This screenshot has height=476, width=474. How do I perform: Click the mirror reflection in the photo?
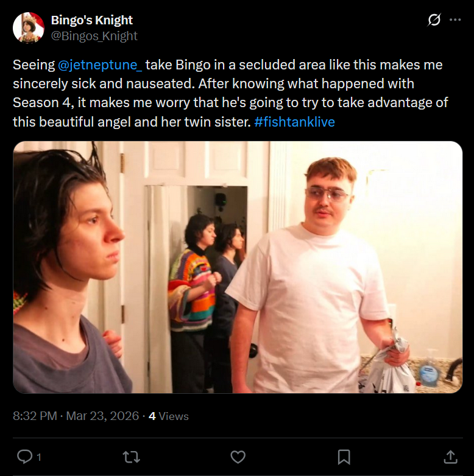tap(207, 289)
